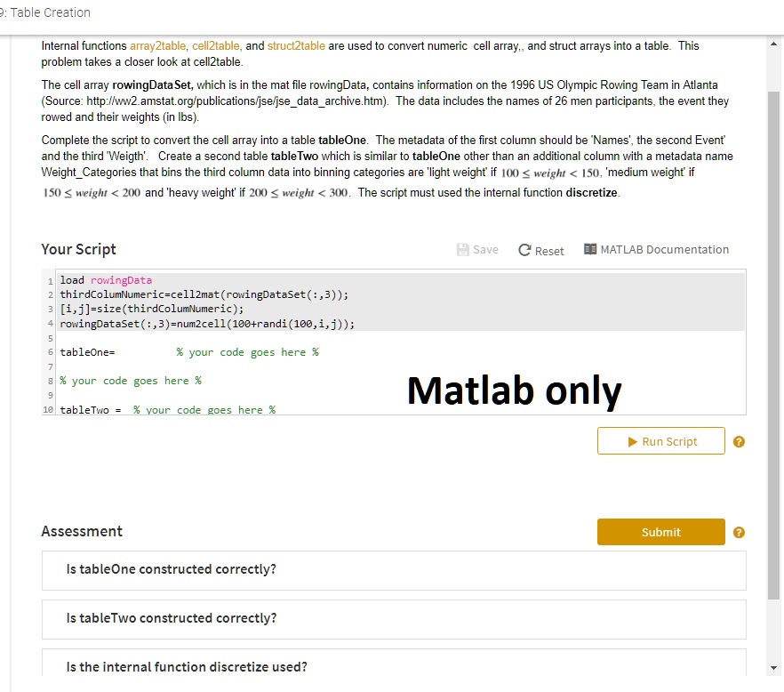Expand 'Is tableTwo constructed correctly?' assessment
Viewport: 784px width, 692px height.
(394, 619)
